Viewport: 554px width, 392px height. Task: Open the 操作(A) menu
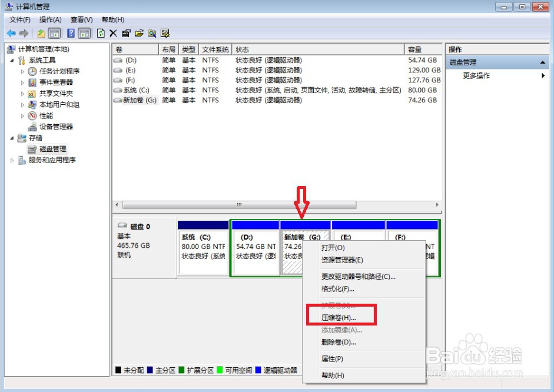[x=50, y=20]
